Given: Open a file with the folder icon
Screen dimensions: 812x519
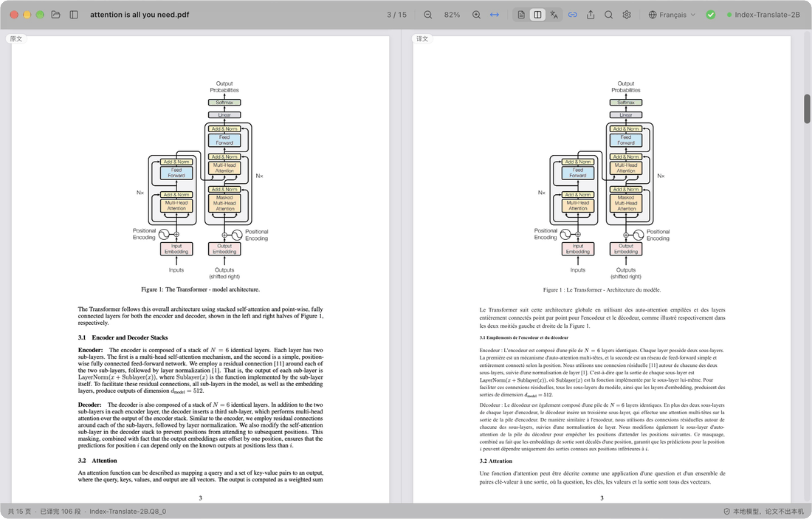Looking at the screenshot, I should tap(55, 15).
